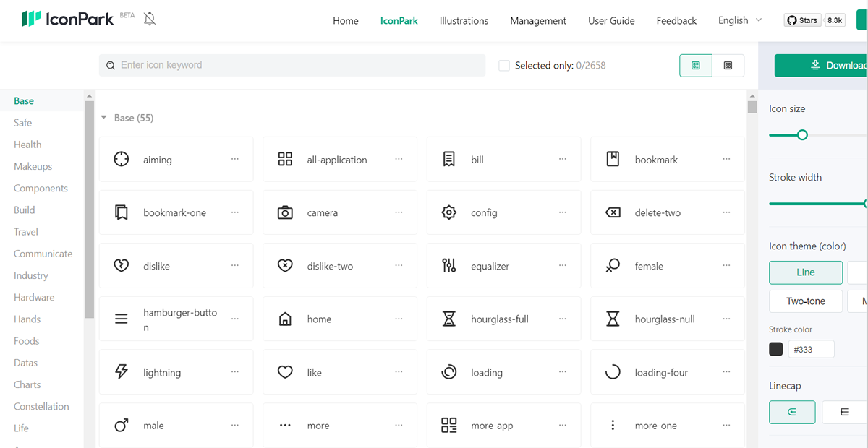The image size is (868, 448).
Task: Open the all-application options menu
Action: pos(399,159)
